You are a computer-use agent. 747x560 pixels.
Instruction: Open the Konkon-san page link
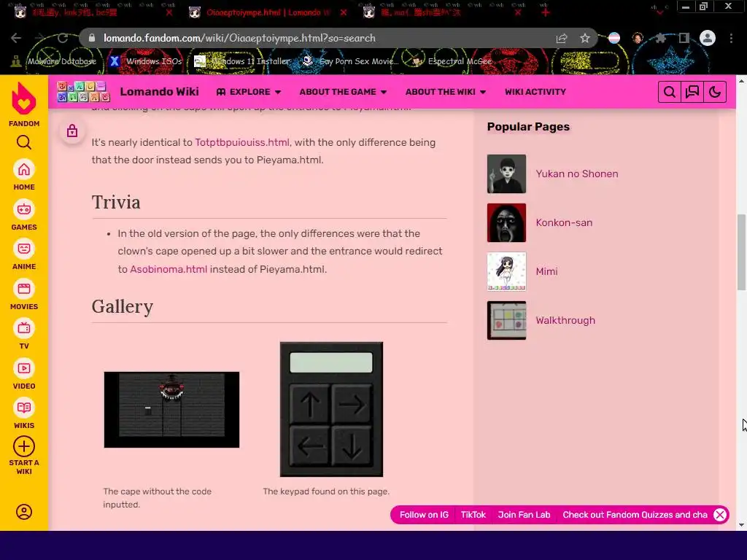(564, 222)
